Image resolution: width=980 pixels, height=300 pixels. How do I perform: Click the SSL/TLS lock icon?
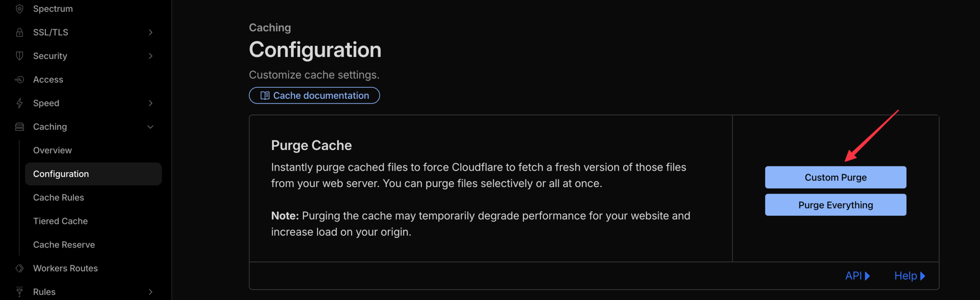click(20, 33)
